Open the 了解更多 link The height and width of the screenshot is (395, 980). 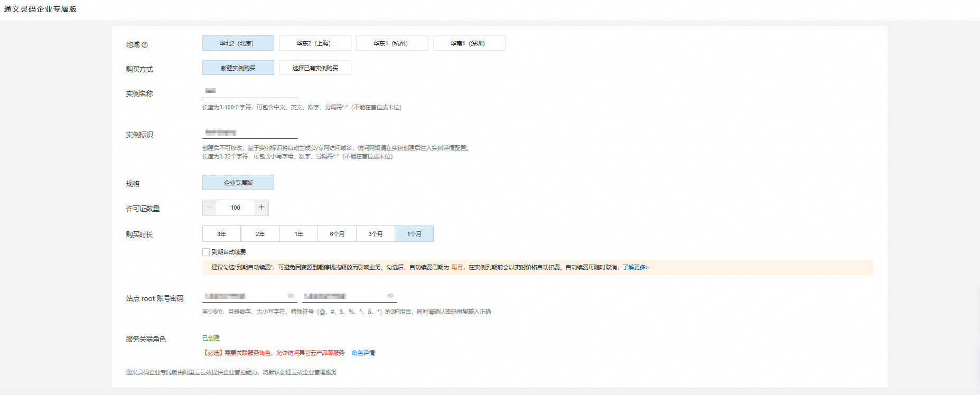point(635,267)
